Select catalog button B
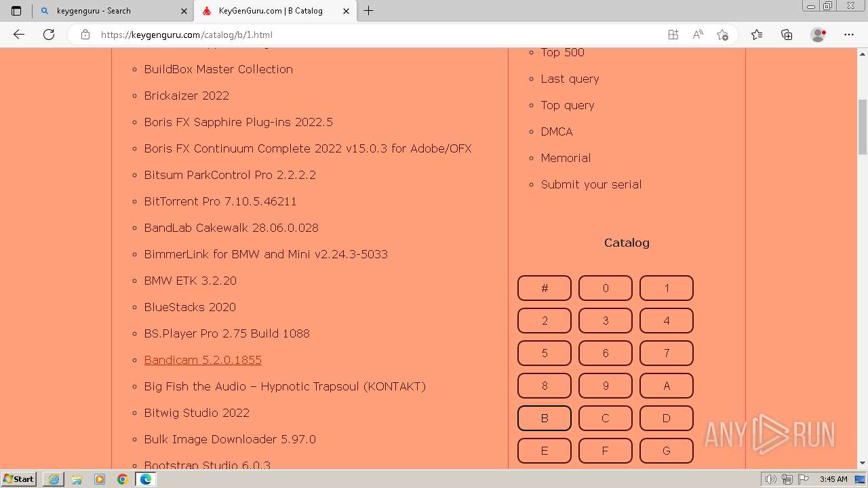Screen dimensions: 868x488 tap(545, 418)
